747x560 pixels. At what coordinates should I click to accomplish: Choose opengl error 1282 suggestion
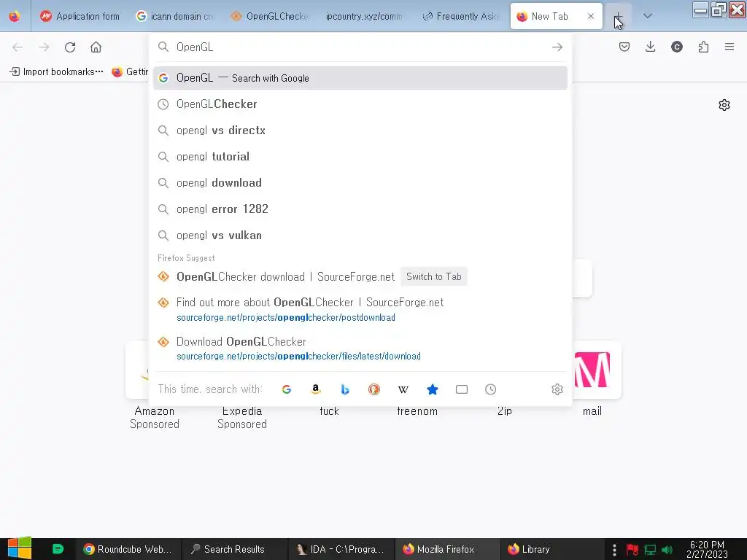(360, 209)
